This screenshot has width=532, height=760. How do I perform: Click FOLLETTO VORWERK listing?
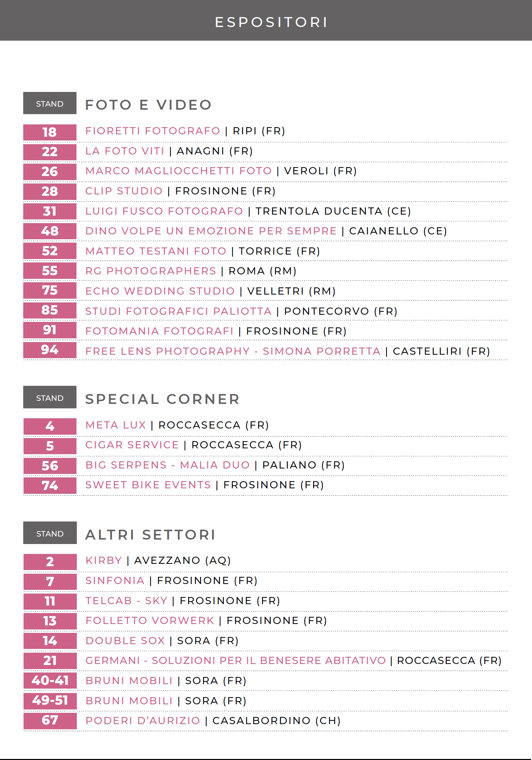tap(150, 621)
